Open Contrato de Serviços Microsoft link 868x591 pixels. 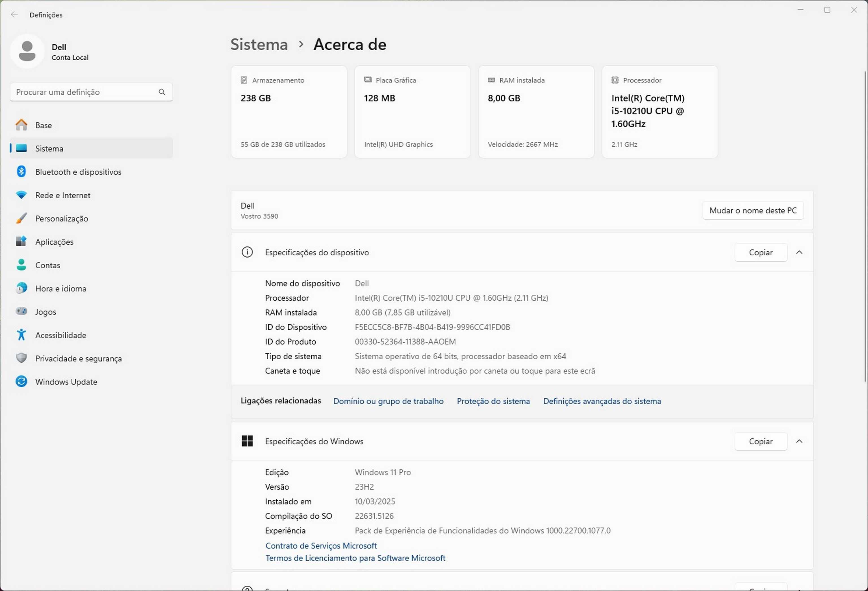[x=321, y=546]
